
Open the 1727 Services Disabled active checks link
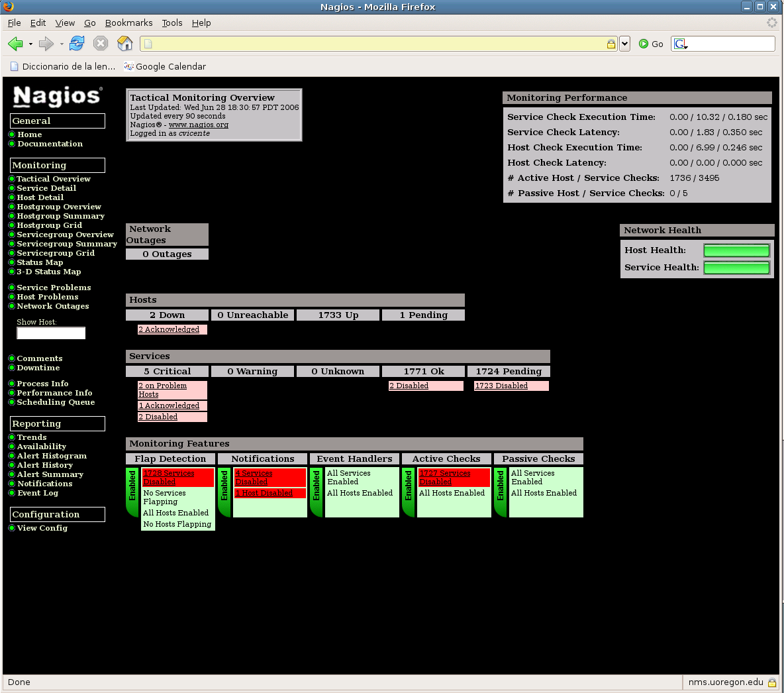point(444,477)
